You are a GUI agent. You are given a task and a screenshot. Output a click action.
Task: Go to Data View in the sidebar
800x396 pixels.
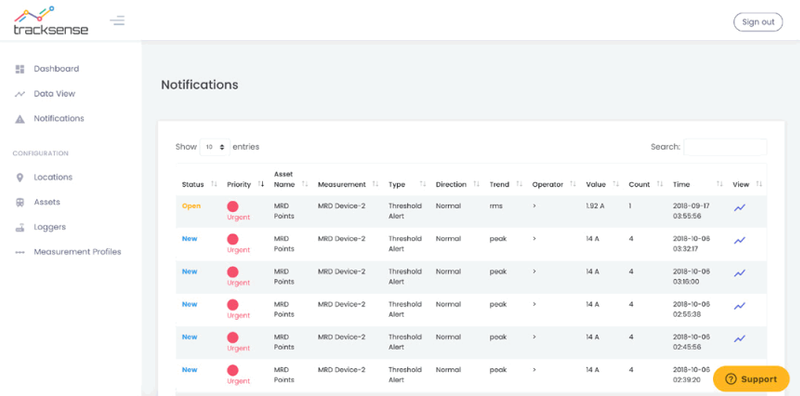54,94
